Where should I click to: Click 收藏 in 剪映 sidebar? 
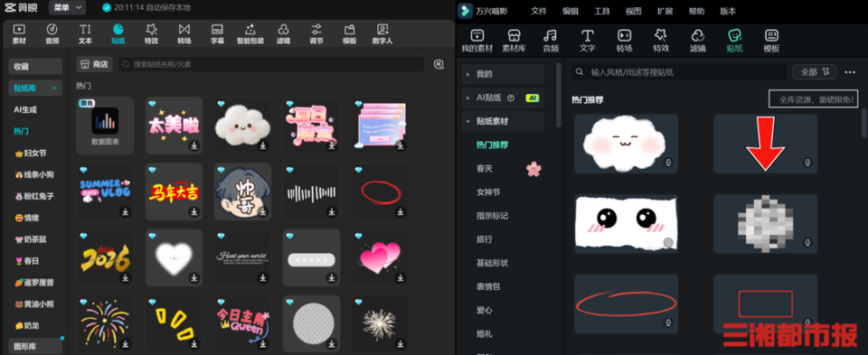tap(35, 66)
